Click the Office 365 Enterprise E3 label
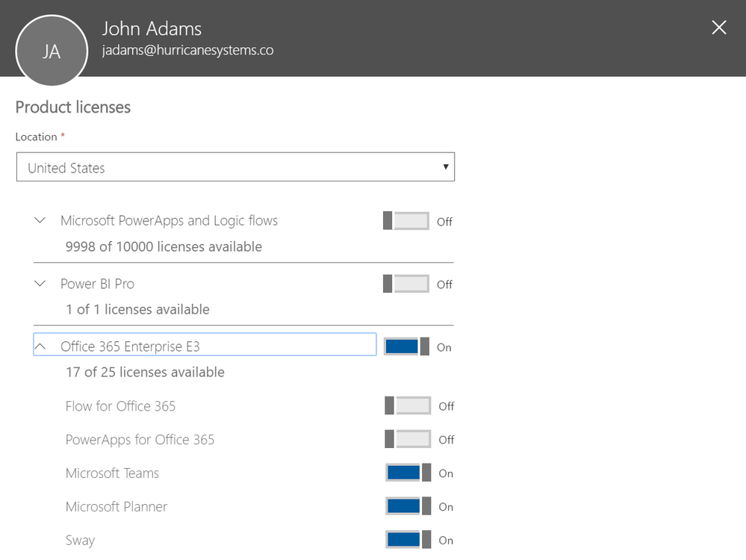This screenshot has width=746, height=560. point(130,346)
